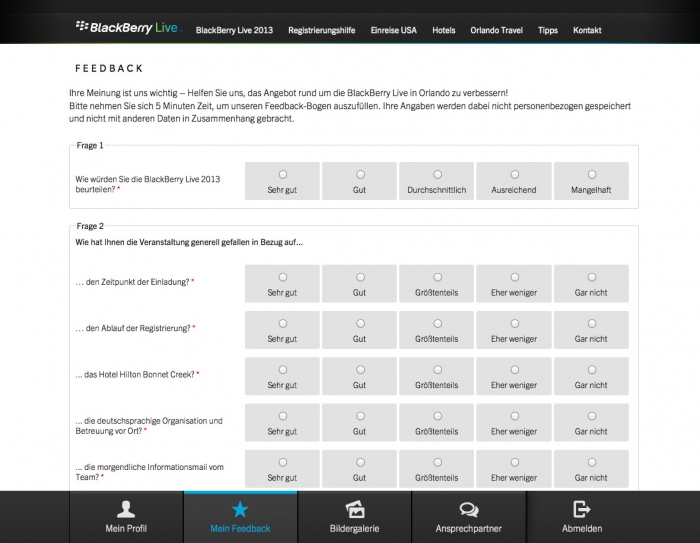The width and height of the screenshot is (700, 543).
Task: Rate Hotel Hilton Bonnet Creek Sehr gut
Action: (x=283, y=370)
